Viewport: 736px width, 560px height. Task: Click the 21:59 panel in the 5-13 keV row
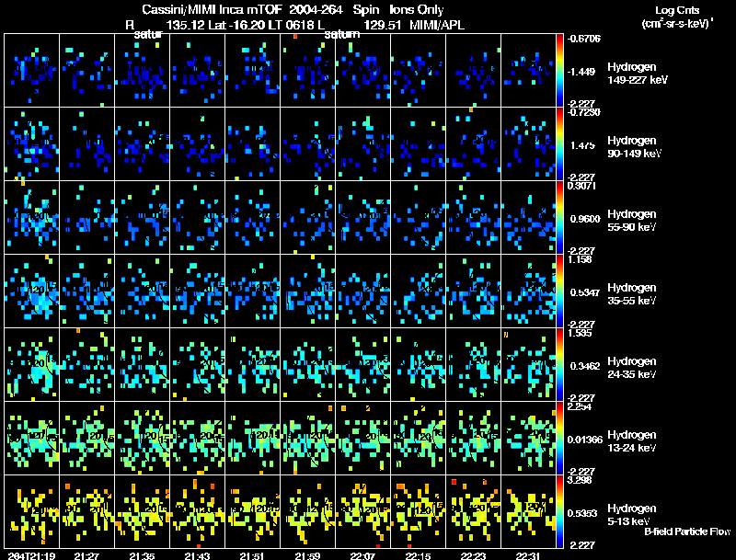click(x=308, y=511)
